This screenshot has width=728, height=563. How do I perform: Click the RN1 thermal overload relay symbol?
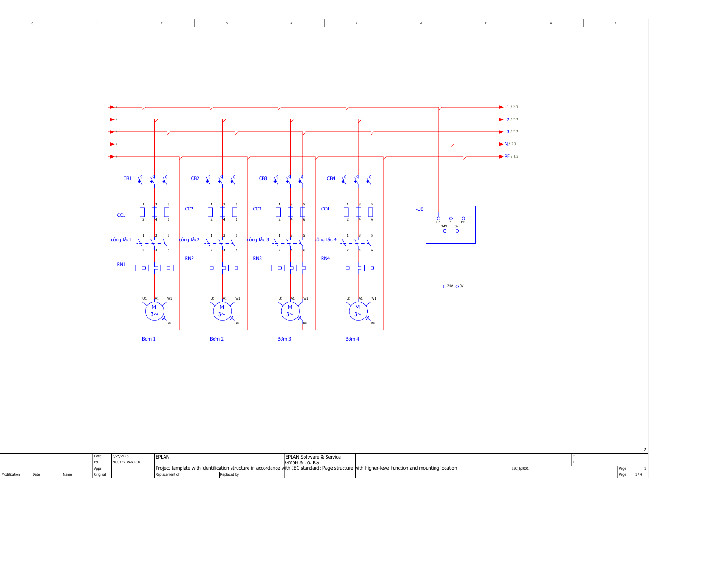pyautogui.click(x=154, y=268)
